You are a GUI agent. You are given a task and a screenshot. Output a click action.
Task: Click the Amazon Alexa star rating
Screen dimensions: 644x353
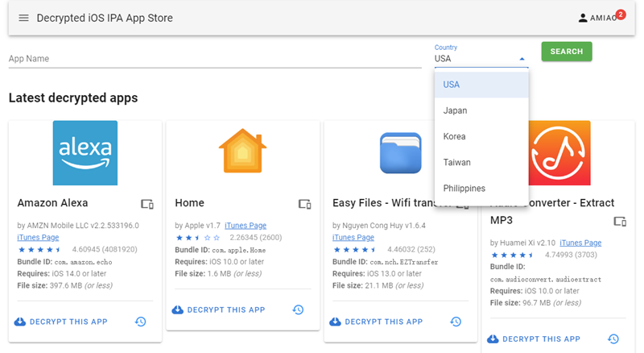(x=40, y=249)
